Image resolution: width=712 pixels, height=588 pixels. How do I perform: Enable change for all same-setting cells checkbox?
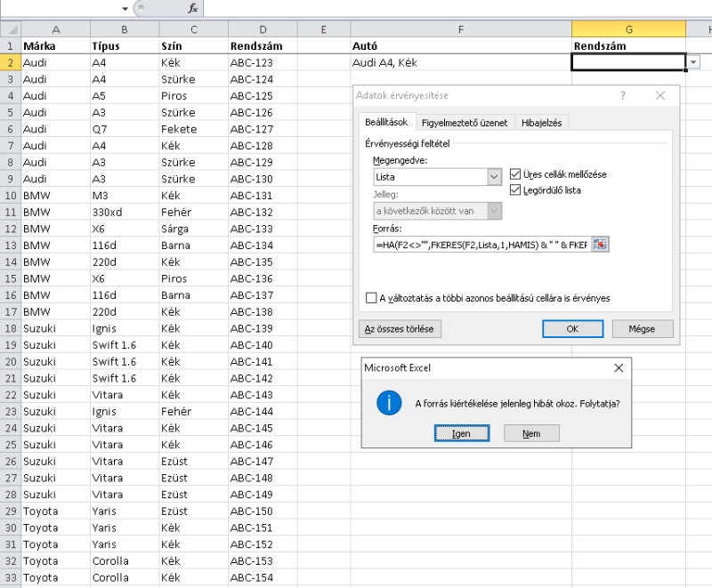point(371,298)
